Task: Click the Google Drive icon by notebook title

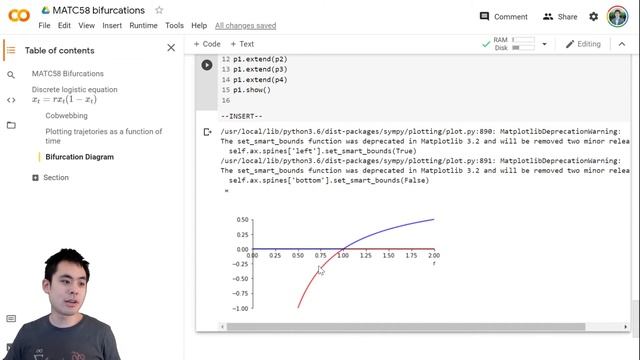Action: tap(46, 10)
